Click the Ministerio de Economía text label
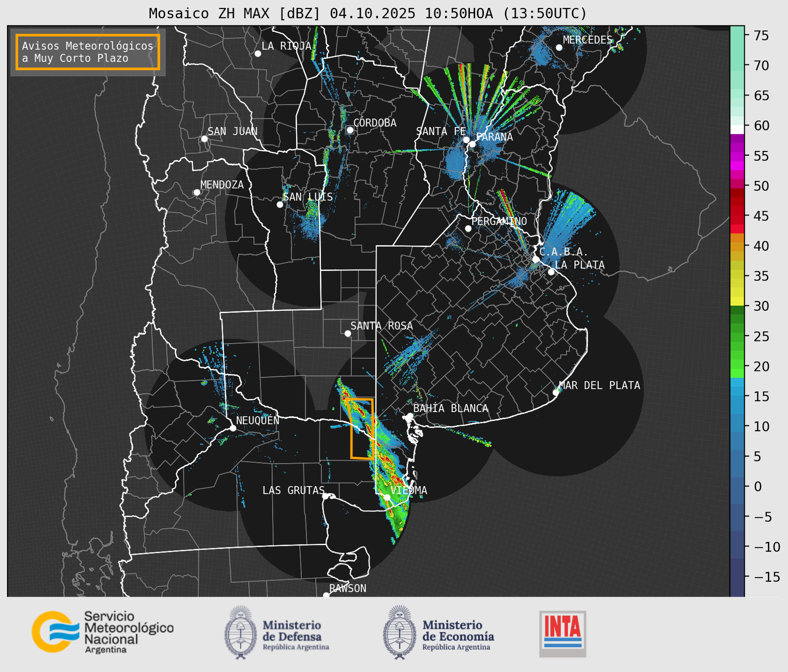 pyautogui.click(x=458, y=630)
